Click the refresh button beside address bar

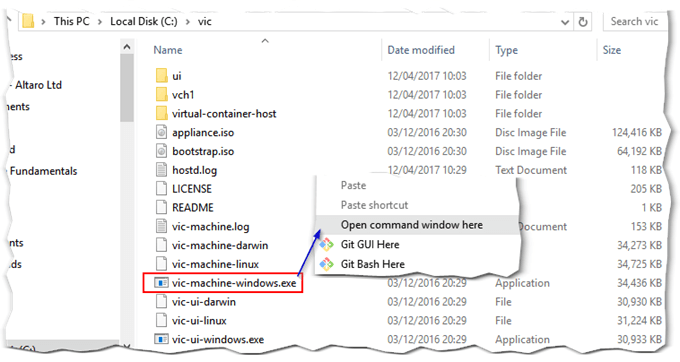coord(583,21)
